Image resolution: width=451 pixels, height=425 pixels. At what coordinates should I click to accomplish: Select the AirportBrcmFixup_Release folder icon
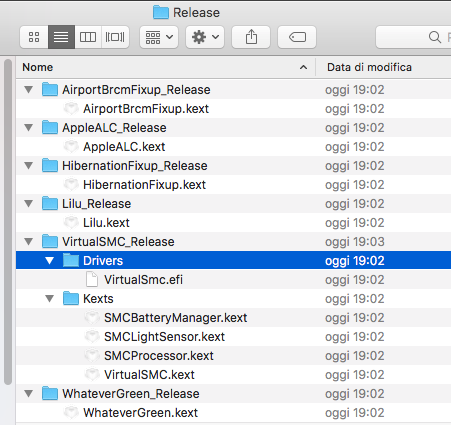(x=50, y=89)
